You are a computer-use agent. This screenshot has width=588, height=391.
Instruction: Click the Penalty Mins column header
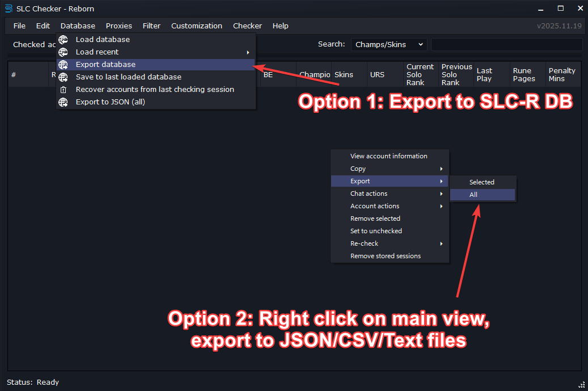pyautogui.click(x=561, y=74)
